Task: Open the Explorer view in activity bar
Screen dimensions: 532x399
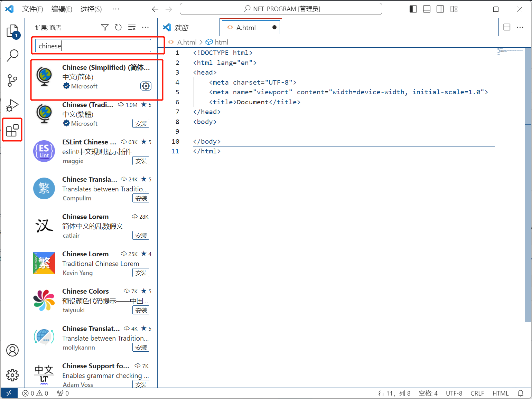Action: [12, 31]
